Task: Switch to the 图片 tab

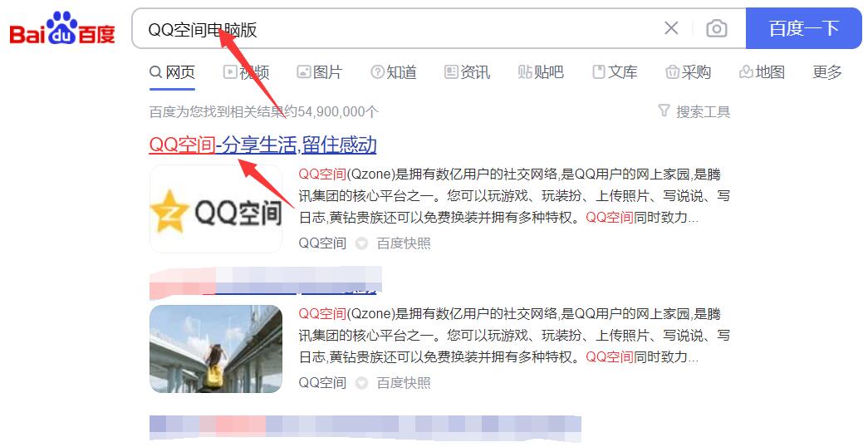Action: click(x=320, y=72)
